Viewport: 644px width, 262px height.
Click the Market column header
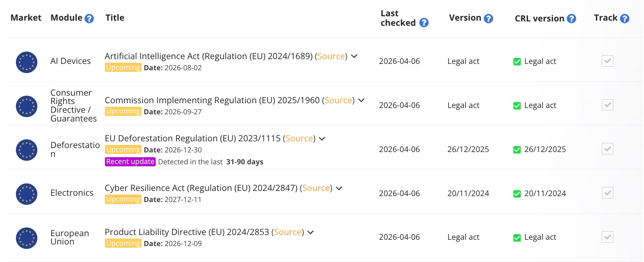26,18
